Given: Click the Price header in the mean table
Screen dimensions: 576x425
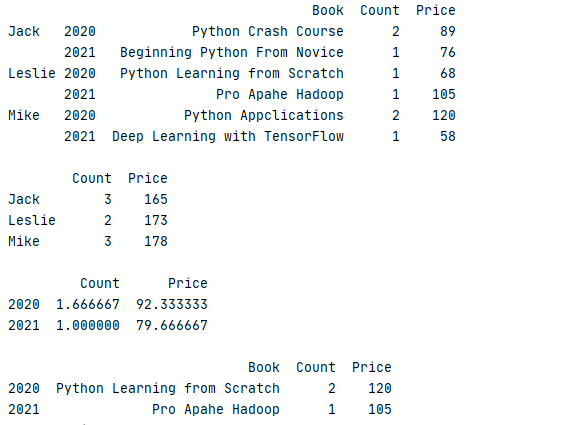Looking at the screenshot, I should point(188,283).
